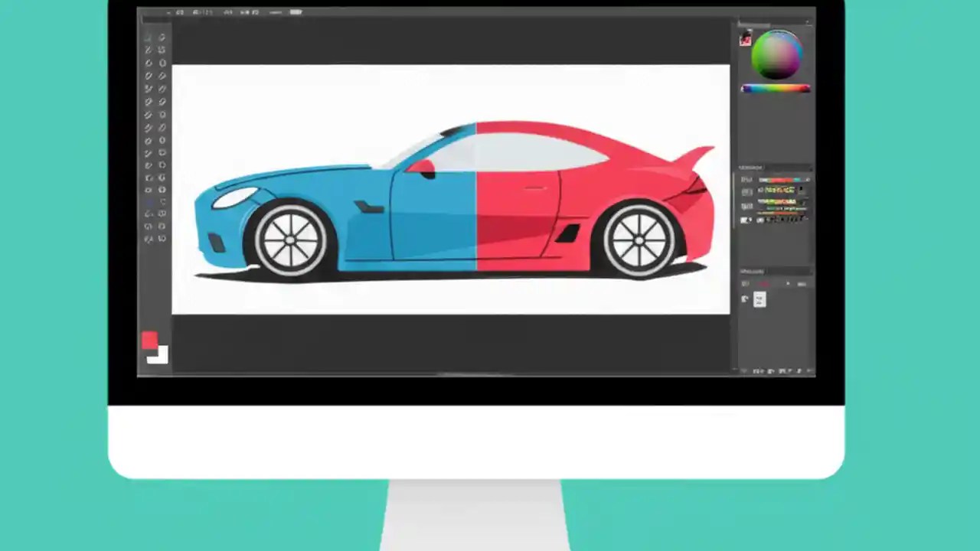Click the Lasso-style selection tool icon
980x551 pixels.
(148, 50)
